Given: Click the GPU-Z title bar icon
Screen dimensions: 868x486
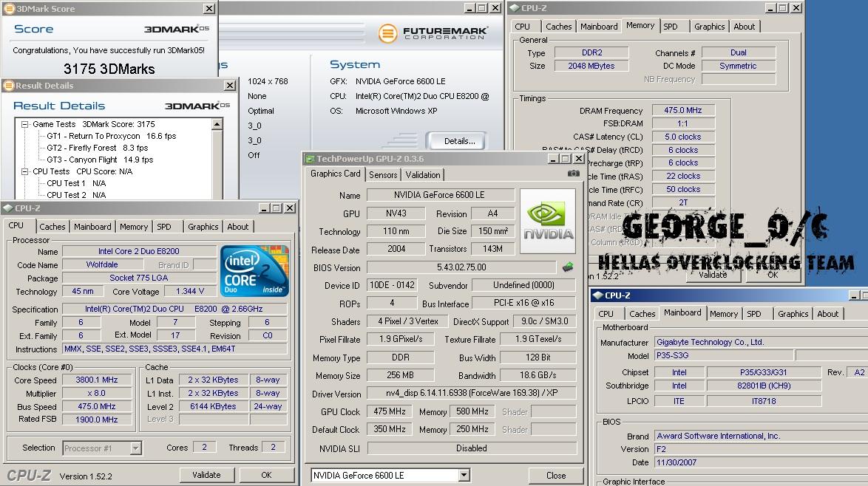Looking at the screenshot, I should [310, 159].
